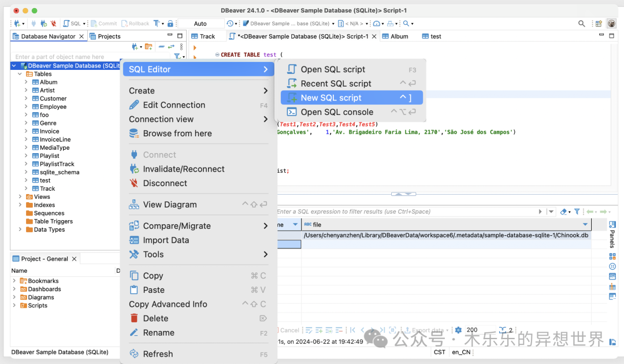
Task: Select Refresh in context menu
Action: coord(198,354)
